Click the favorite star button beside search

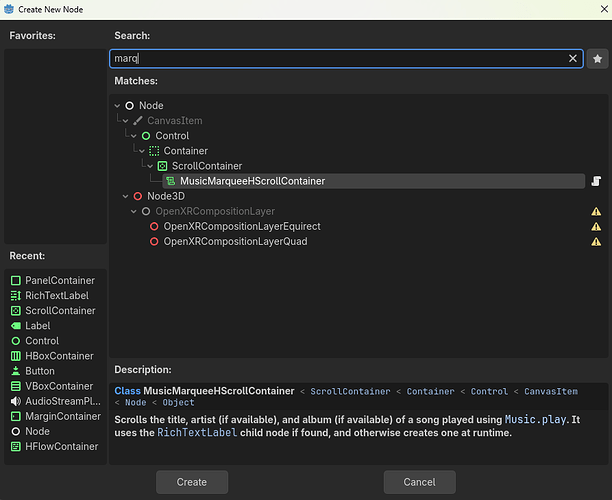click(597, 59)
